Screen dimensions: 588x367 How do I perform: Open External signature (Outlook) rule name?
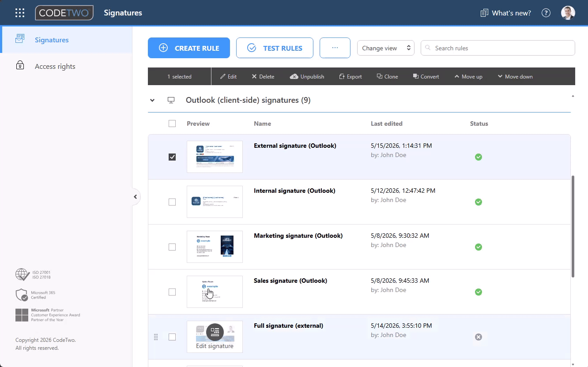coord(295,146)
